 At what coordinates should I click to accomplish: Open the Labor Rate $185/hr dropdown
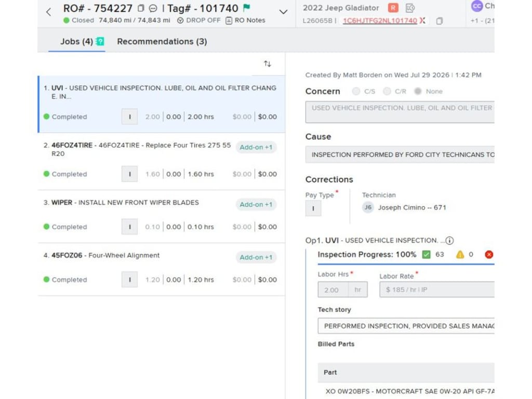pos(436,289)
